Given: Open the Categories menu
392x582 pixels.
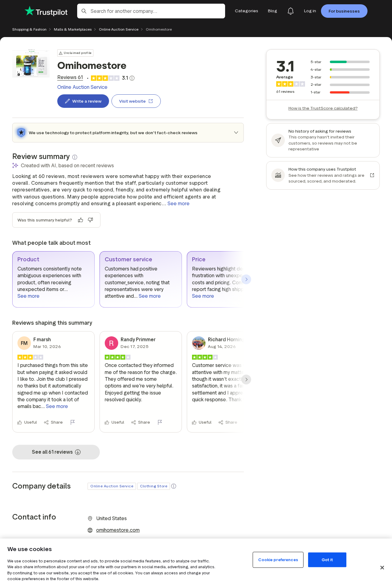Looking at the screenshot, I should (x=247, y=11).
